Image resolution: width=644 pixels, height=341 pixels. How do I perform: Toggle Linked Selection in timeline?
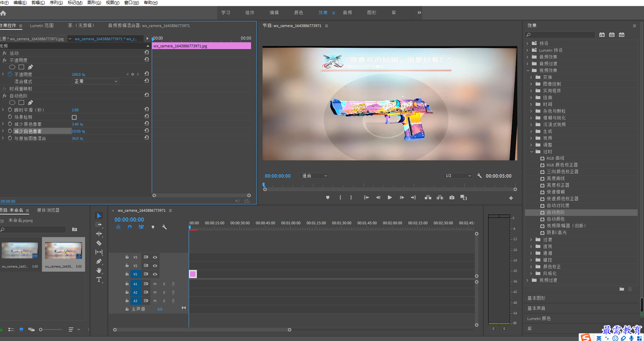(141, 227)
